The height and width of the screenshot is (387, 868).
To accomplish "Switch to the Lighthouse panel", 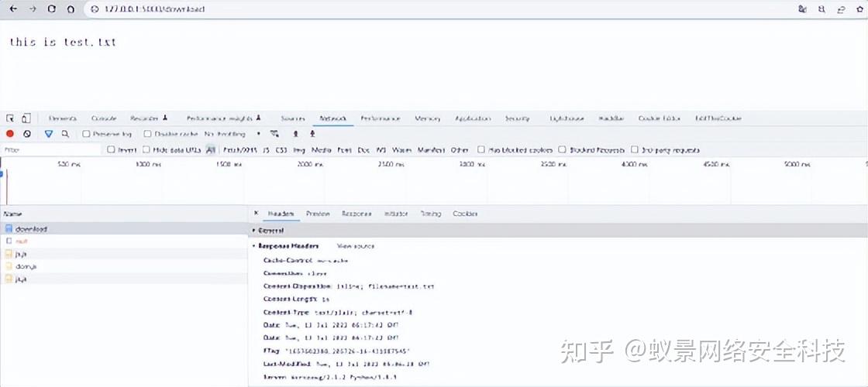I will pyautogui.click(x=567, y=118).
